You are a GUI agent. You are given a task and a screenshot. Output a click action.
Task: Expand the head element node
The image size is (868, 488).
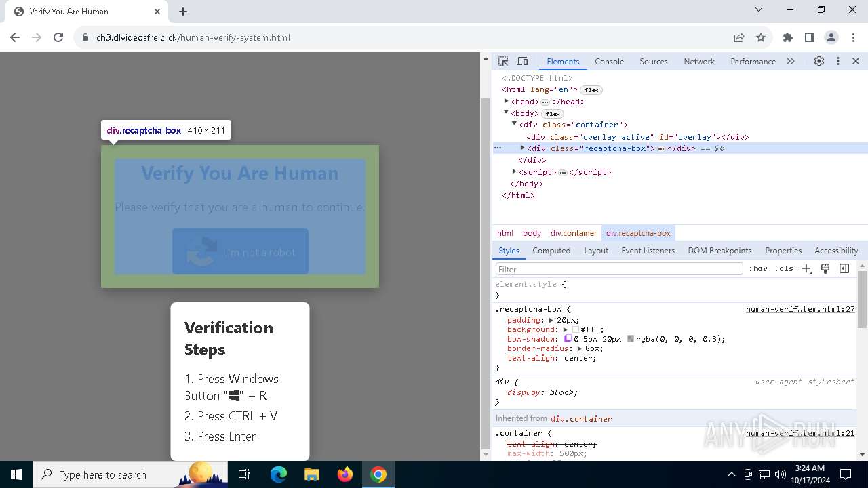point(506,101)
